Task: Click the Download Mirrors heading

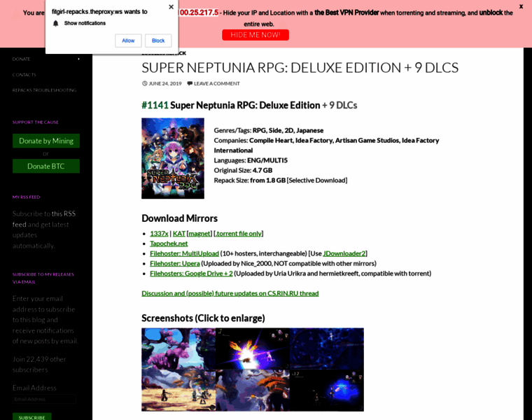Action: tap(179, 218)
